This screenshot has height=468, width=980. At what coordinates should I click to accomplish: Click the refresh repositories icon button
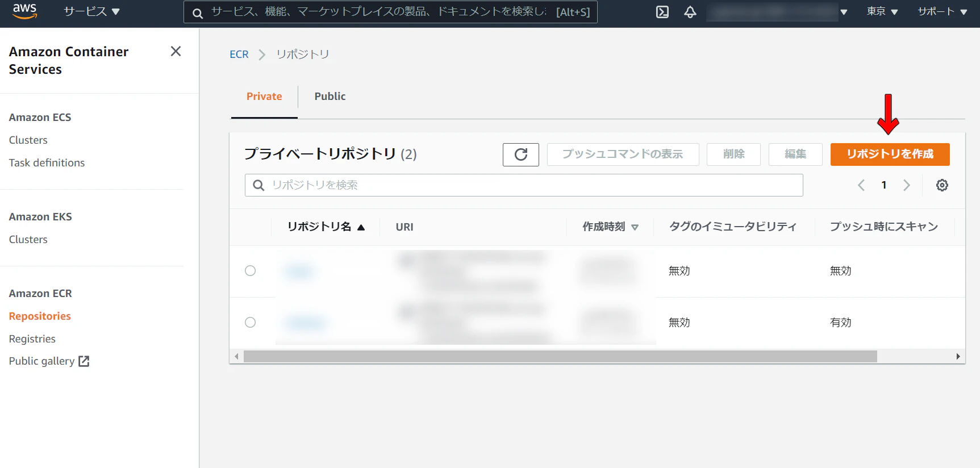[521, 154]
